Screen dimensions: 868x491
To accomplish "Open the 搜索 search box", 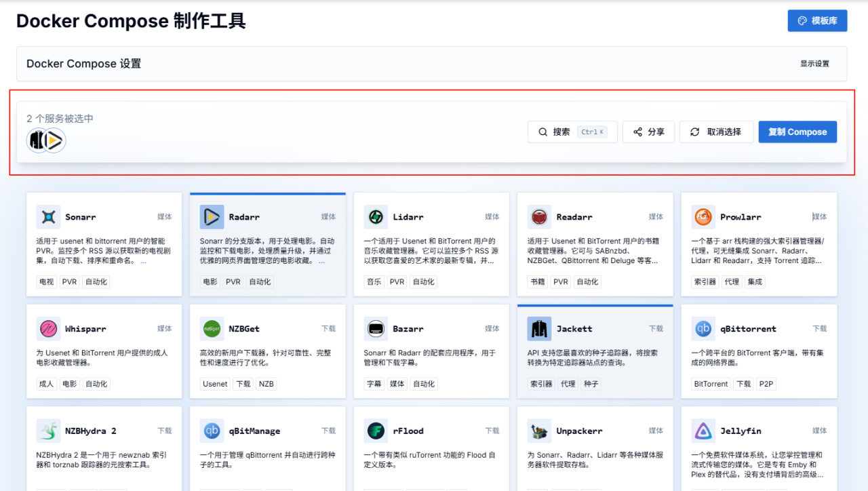I will point(572,132).
